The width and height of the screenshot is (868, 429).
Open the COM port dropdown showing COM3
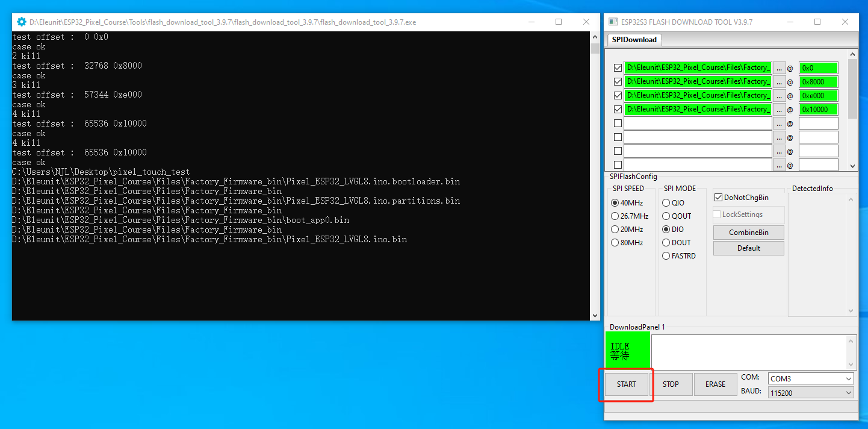(811, 379)
